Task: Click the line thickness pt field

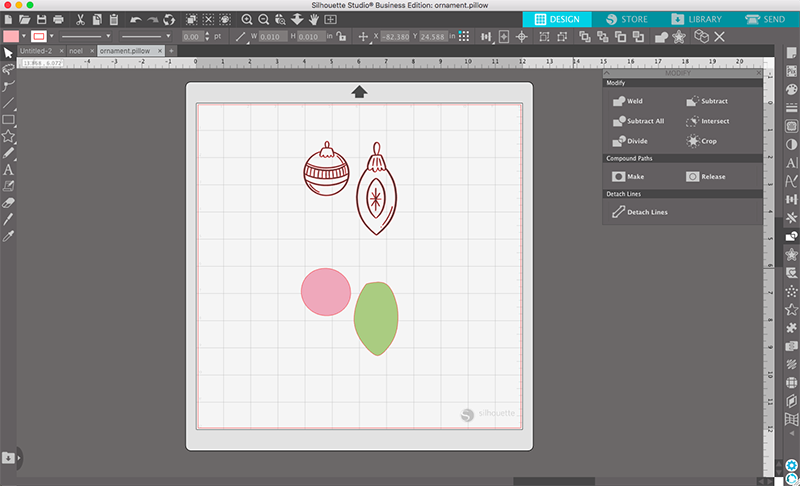Action: 192,36
